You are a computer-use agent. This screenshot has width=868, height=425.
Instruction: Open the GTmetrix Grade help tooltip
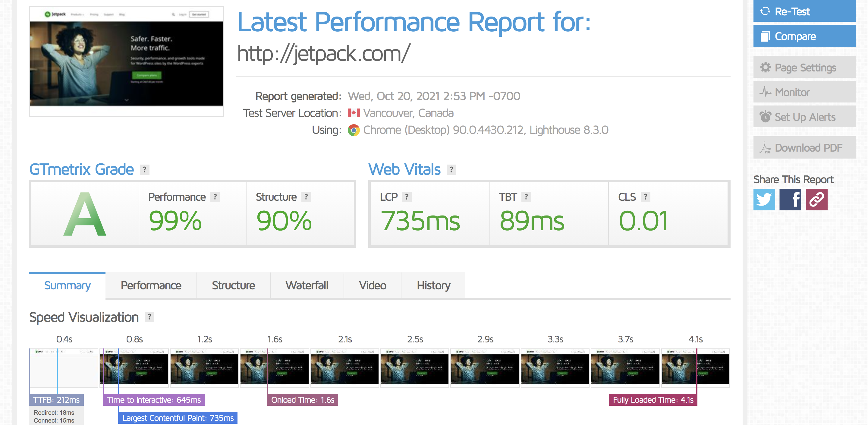(144, 169)
